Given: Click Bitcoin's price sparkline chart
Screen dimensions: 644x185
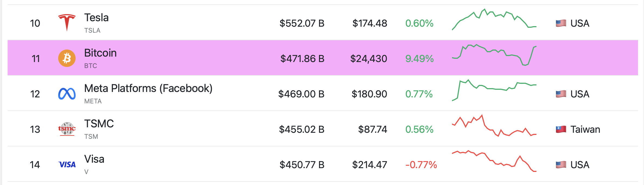Looking at the screenshot, I should point(494,55).
